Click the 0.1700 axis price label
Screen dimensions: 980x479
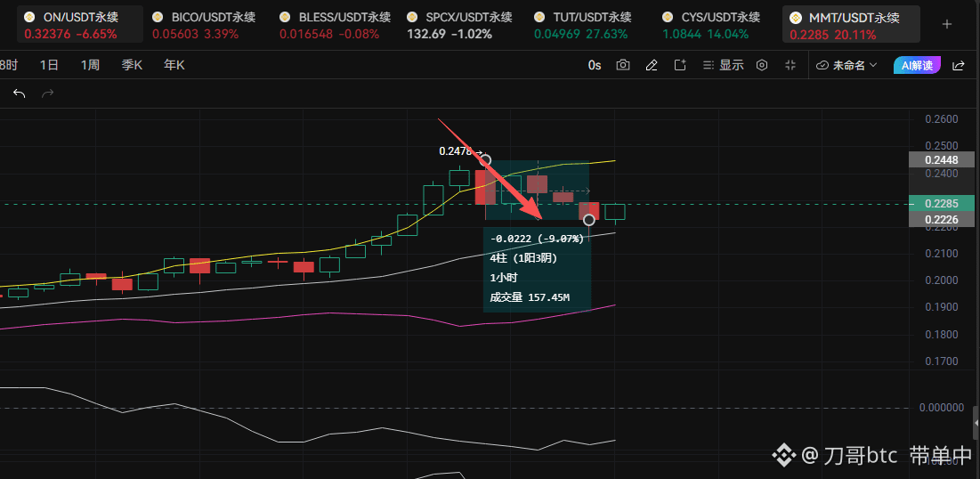coord(939,361)
